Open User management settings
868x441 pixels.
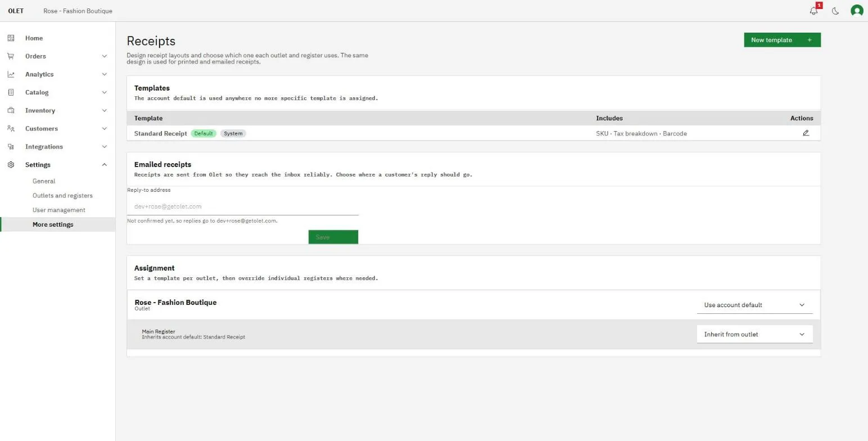pos(59,210)
